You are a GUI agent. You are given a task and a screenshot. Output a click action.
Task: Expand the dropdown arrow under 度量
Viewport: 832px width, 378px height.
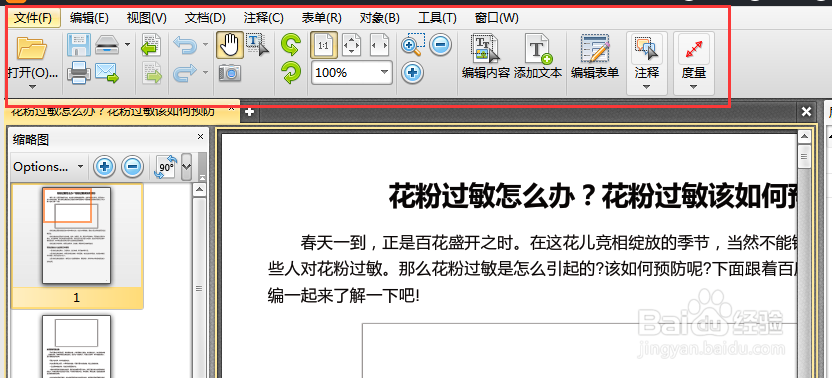point(694,87)
